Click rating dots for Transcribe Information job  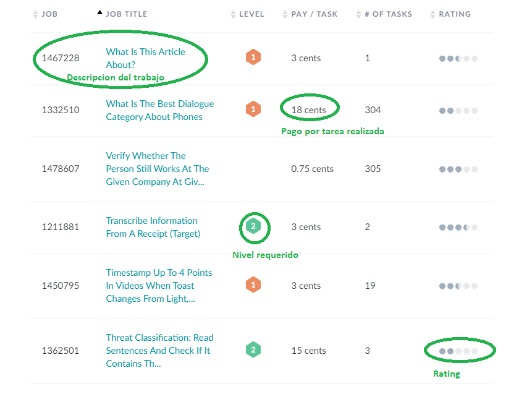pyautogui.click(x=458, y=227)
